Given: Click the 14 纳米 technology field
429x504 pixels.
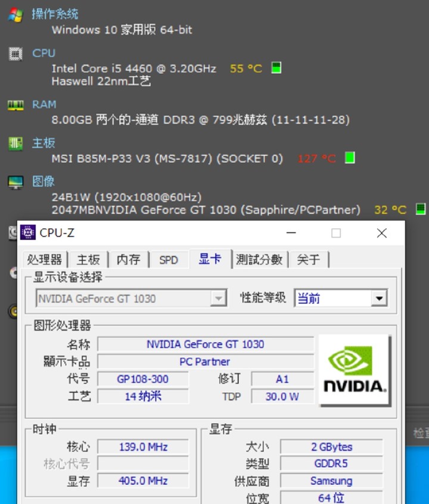Looking at the screenshot, I should 143,396.
